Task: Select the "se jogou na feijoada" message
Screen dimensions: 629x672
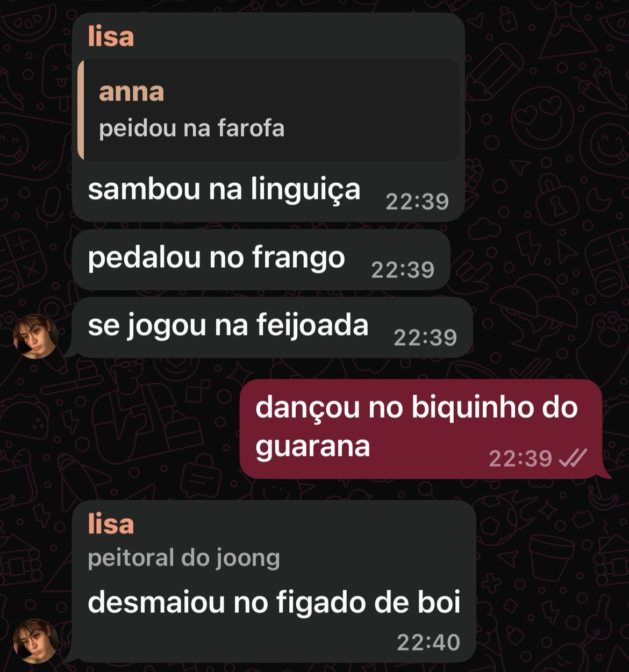Action: (228, 326)
